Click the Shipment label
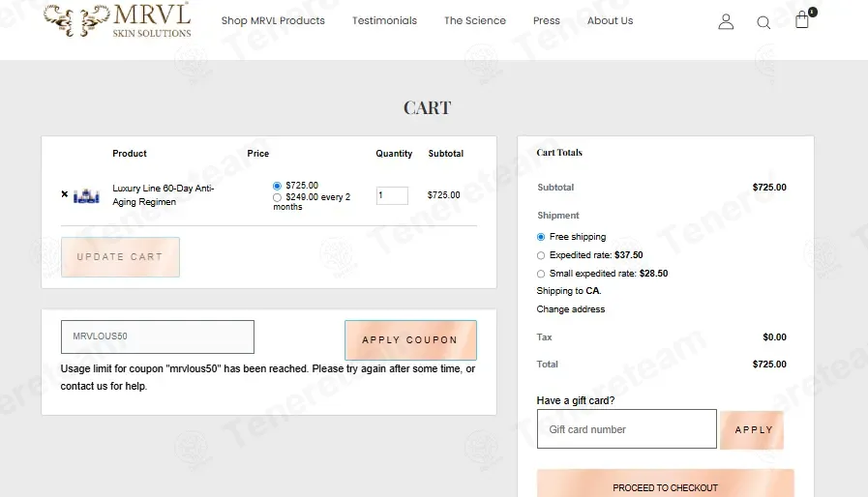The image size is (868, 497). click(558, 216)
